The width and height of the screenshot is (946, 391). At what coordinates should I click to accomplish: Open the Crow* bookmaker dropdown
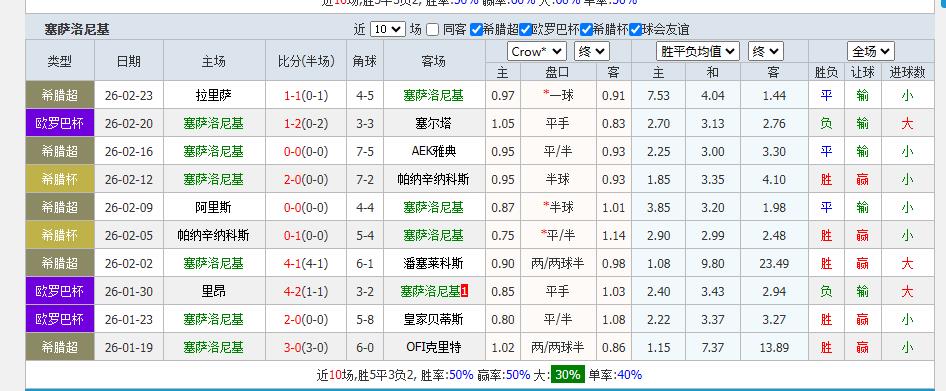tap(536, 51)
